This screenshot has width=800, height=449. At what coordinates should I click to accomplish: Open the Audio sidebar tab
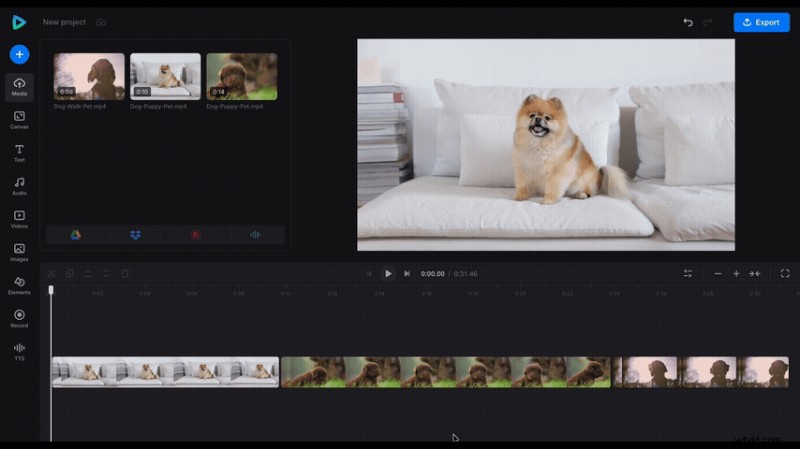pyautogui.click(x=19, y=186)
